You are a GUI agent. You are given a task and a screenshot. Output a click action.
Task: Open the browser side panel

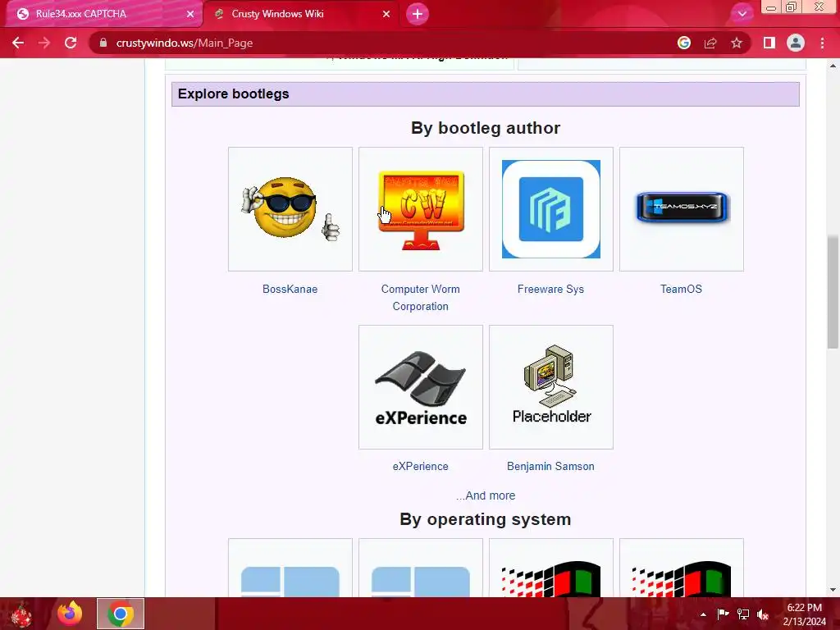(769, 43)
